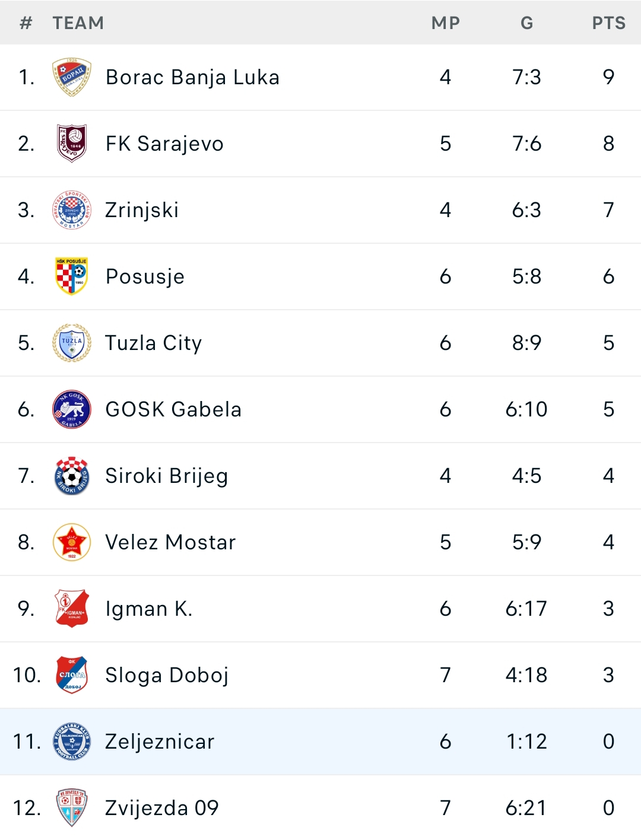Click the Posusje checkered shield logo
Viewport: 641px width, 840px height.
pyautogui.click(x=72, y=276)
